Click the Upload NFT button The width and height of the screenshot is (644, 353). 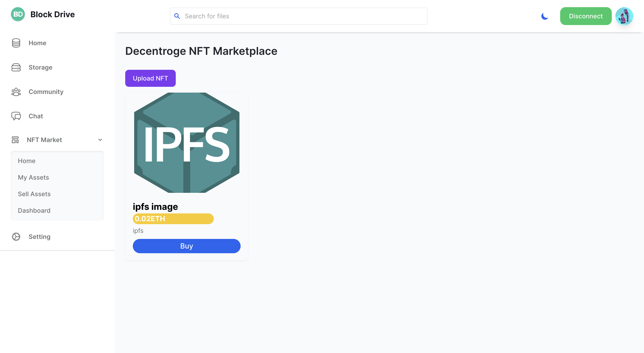point(150,78)
